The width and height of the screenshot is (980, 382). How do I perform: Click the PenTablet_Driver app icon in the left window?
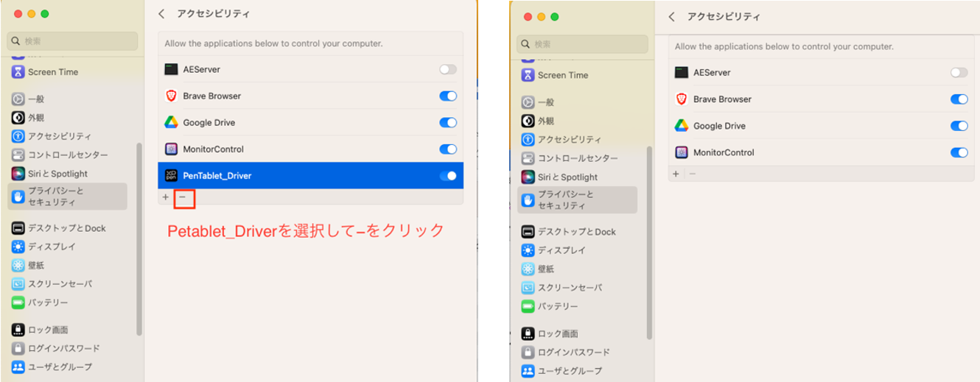point(171,176)
